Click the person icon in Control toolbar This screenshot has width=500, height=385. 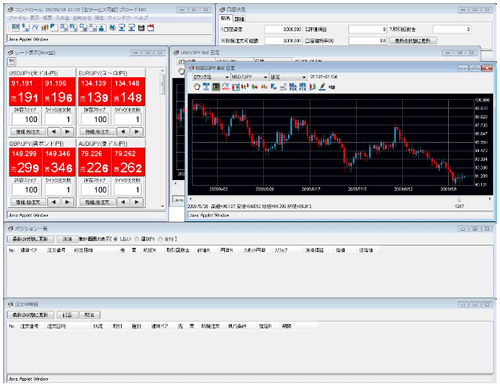point(102,28)
